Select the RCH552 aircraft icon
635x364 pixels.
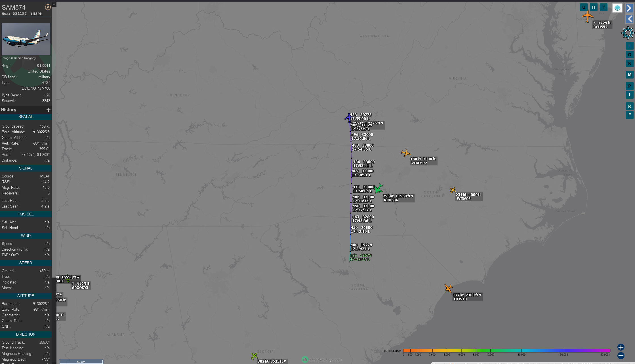click(587, 16)
